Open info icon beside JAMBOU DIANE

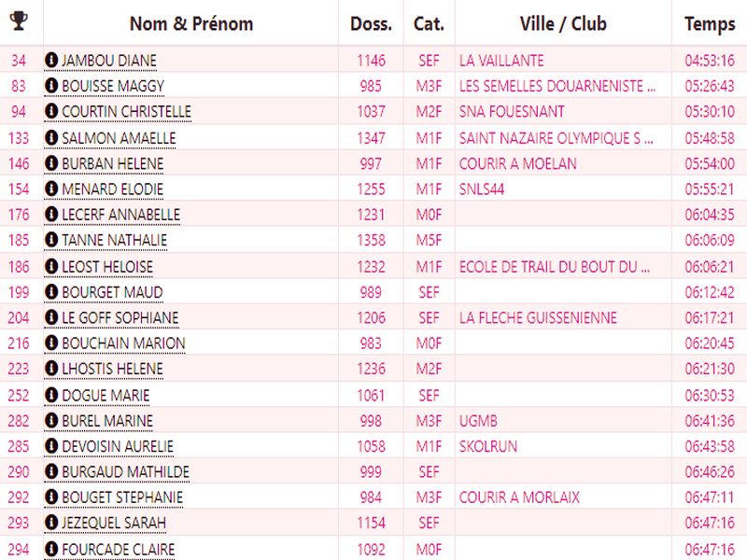[x=51, y=61]
